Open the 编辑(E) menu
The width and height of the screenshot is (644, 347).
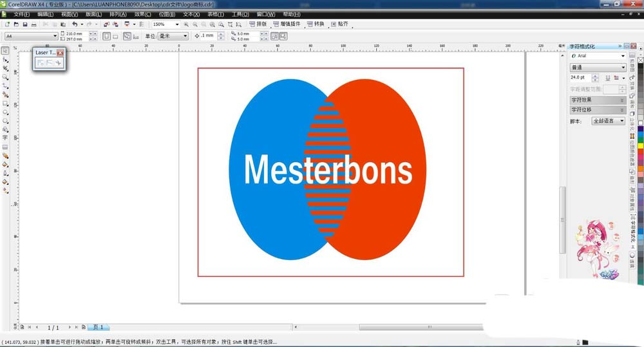(x=46, y=14)
